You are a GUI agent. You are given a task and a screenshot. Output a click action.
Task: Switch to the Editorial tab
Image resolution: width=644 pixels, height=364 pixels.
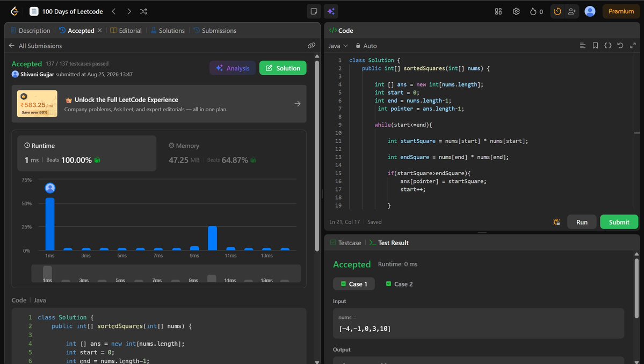tap(126, 31)
